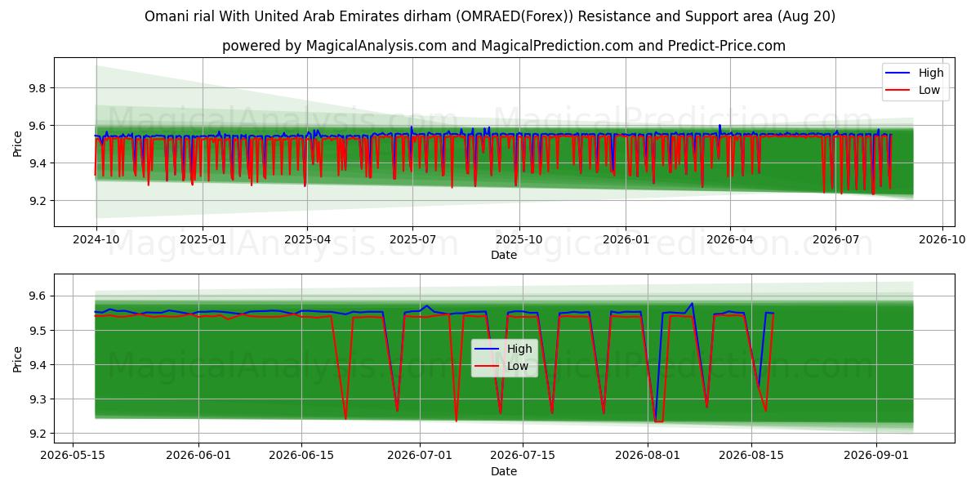Viewport: 980px width, 490px height.
Task: Click the 'Date' axis label under bottom chart
Action: (504, 471)
